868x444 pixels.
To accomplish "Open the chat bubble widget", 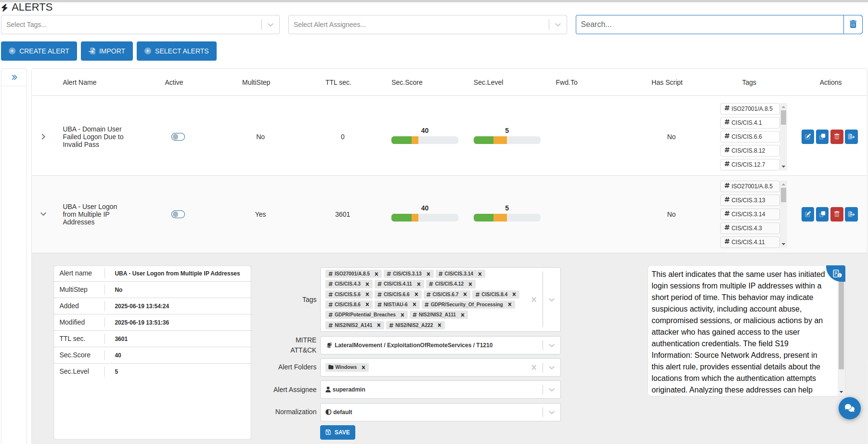I will (849, 408).
